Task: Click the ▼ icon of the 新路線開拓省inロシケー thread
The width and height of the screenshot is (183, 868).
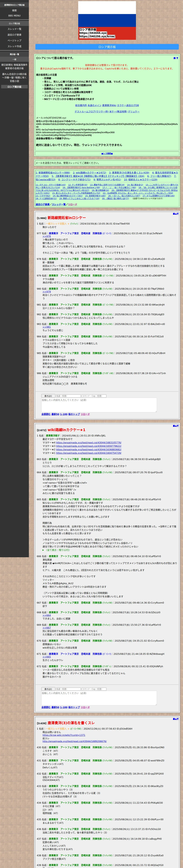Action: click(178, 214)
